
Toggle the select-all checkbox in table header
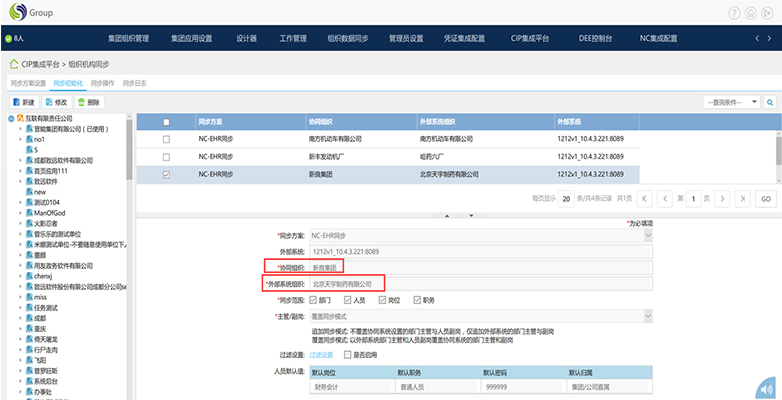166,122
